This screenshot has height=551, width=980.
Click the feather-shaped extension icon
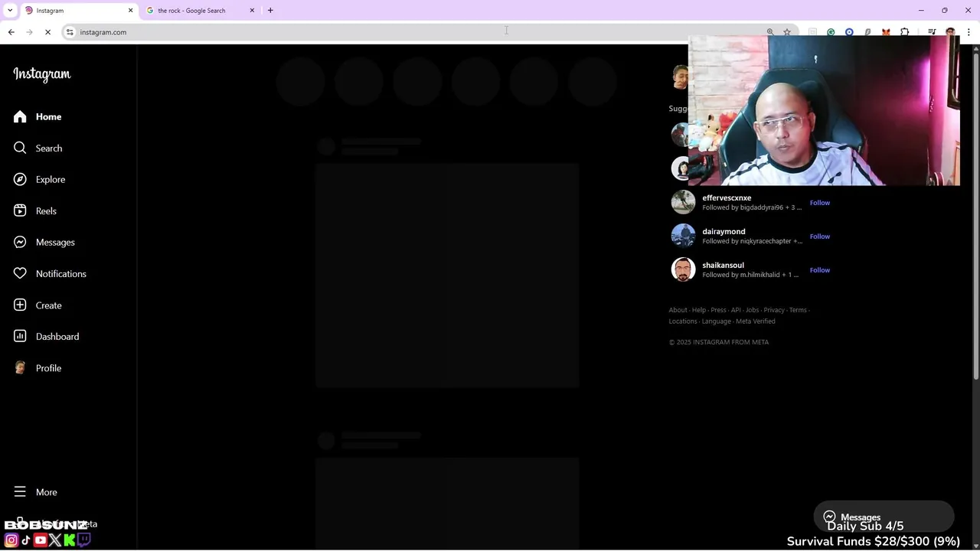point(867,32)
